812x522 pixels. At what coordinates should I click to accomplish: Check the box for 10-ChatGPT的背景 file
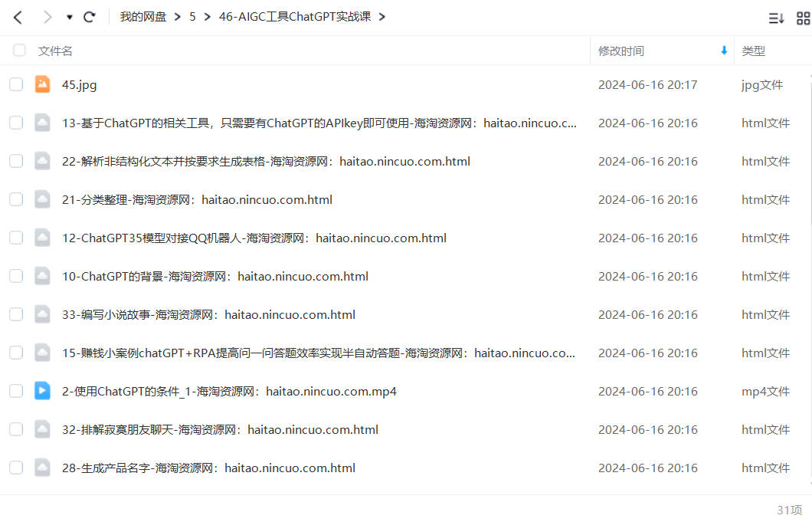point(16,276)
